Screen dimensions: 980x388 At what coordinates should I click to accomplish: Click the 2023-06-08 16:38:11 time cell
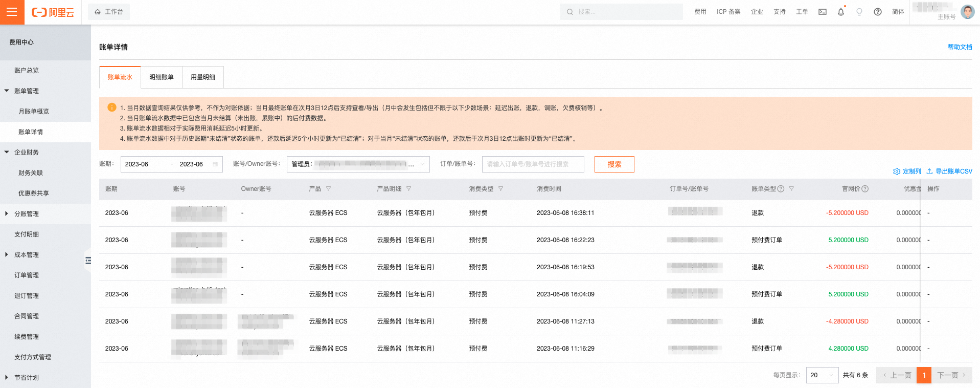[565, 213]
